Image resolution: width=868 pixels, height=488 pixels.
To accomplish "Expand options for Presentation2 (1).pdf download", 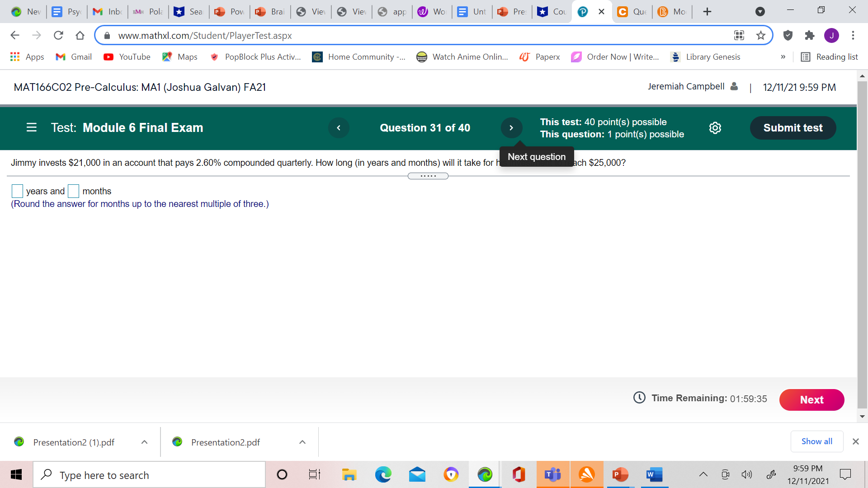I will (x=144, y=442).
